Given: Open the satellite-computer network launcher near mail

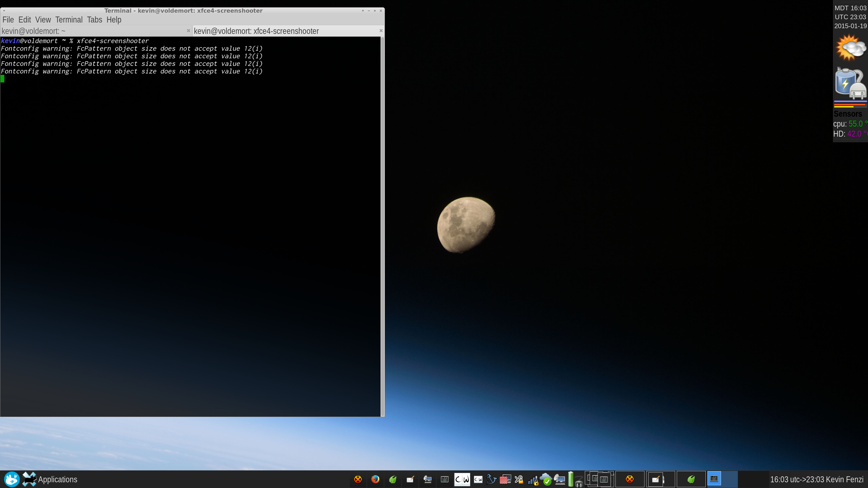Looking at the screenshot, I should (427, 479).
